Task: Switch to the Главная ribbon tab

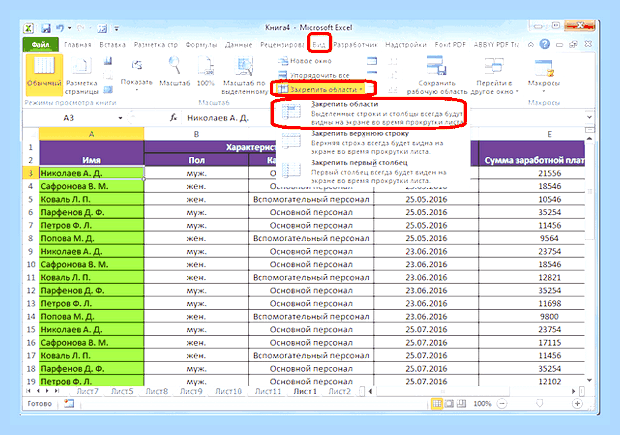Action: pyautogui.click(x=78, y=45)
